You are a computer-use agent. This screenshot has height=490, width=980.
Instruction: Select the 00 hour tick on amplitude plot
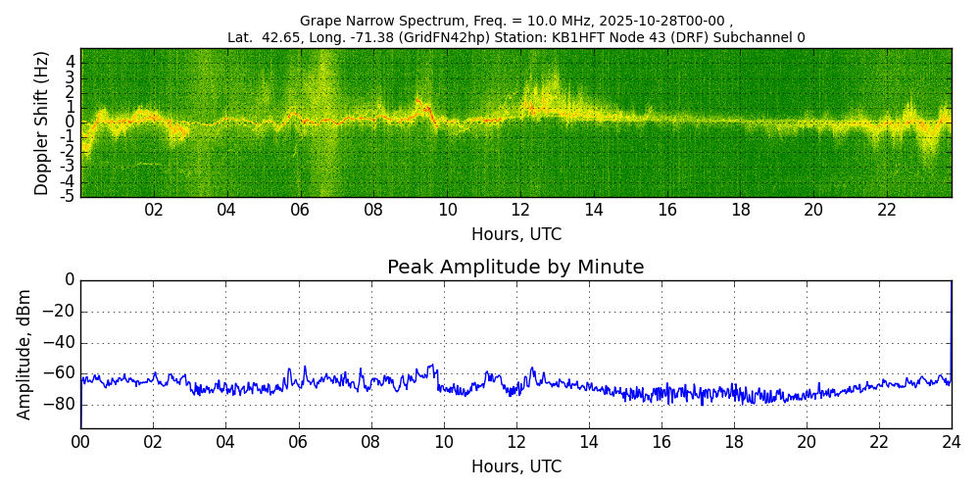tap(80, 442)
